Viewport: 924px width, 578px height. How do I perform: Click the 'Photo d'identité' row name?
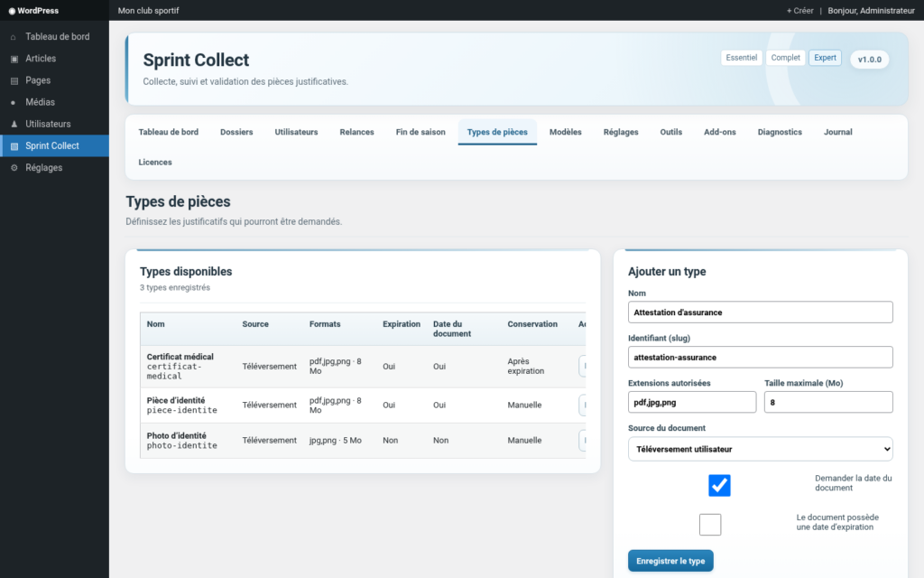click(x=176, y=436)
